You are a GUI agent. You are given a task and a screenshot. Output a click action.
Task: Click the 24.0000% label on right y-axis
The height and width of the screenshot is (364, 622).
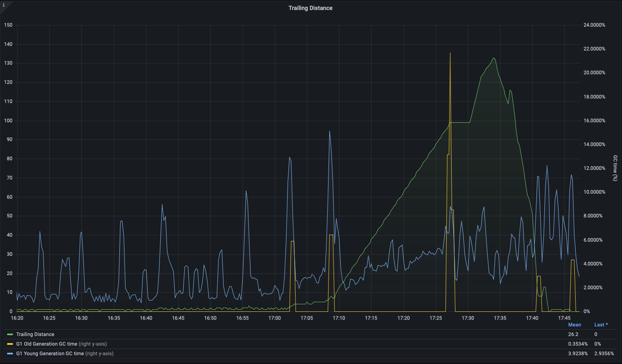tap(594, 25)
